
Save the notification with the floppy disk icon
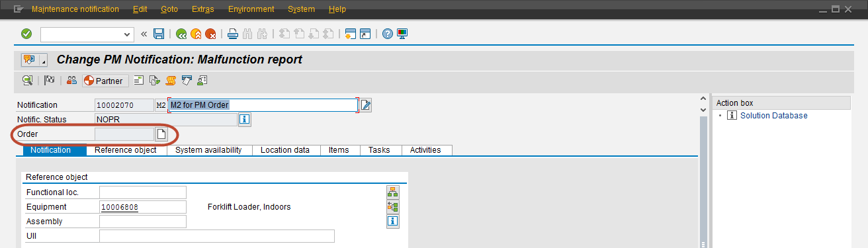tap(159, 34)
